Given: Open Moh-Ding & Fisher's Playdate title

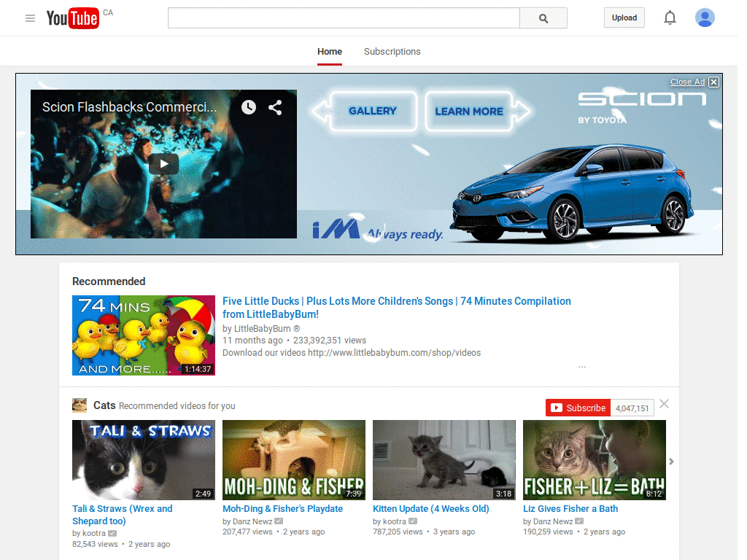Looking at the screenshot, I should [282, 508].
